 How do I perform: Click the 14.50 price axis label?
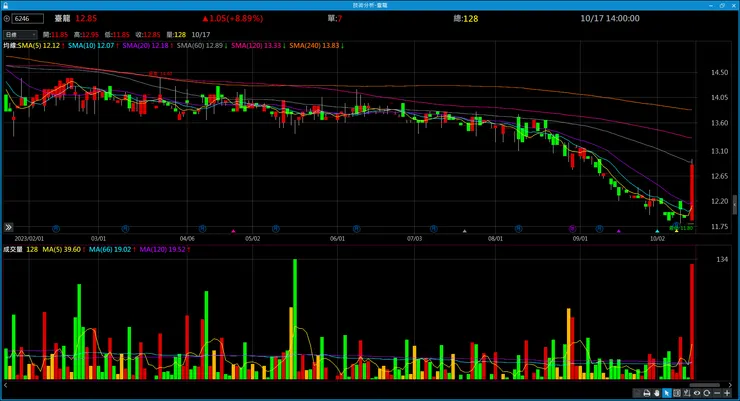[719, 72]
